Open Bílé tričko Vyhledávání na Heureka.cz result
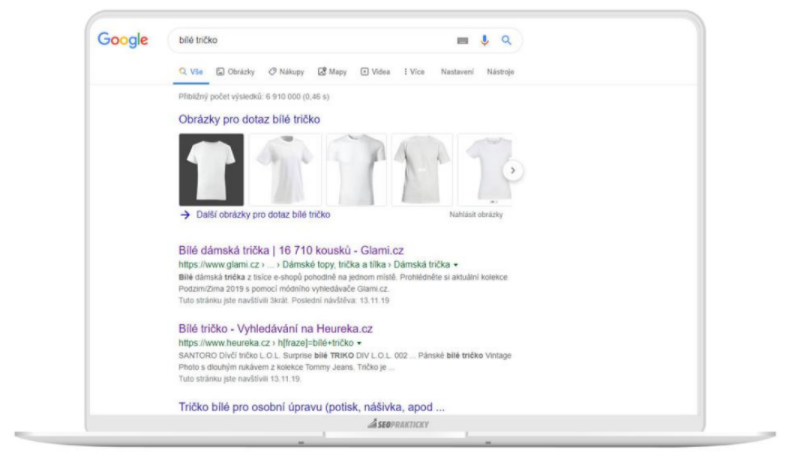Image resolution: width=785 pixels, height=458 pixels. tap(275, 328)
